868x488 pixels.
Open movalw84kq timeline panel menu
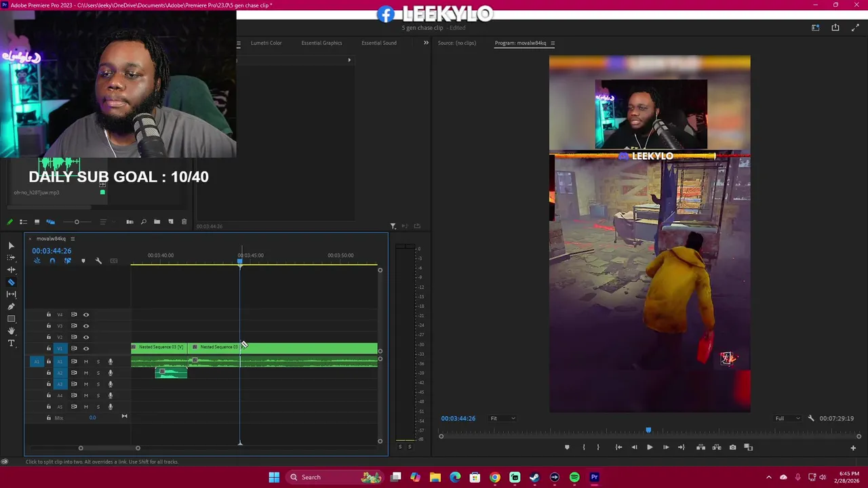73,239
